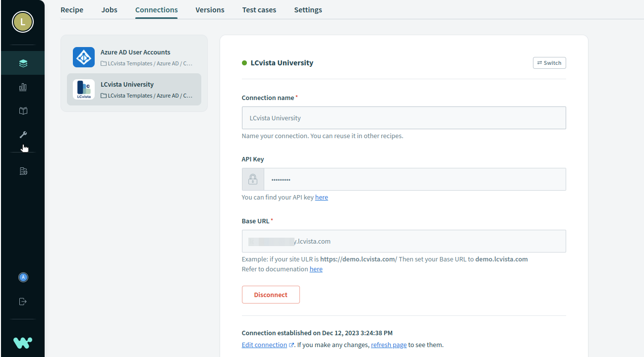Open the projects layers icon in sidebar

coord(23,63)
